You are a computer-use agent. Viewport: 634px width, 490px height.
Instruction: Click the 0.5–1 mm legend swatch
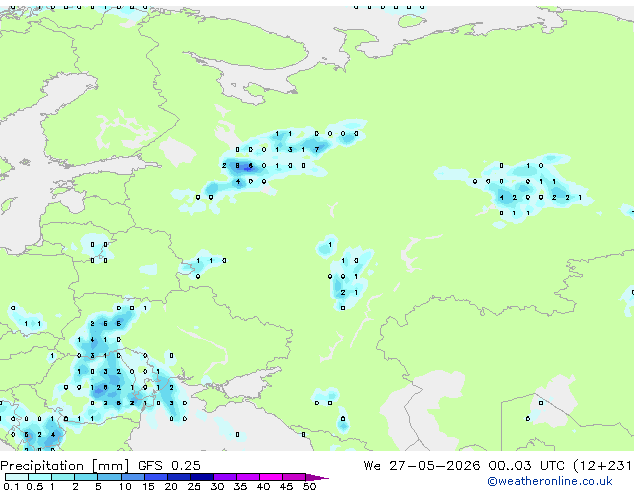coord(40,477)
